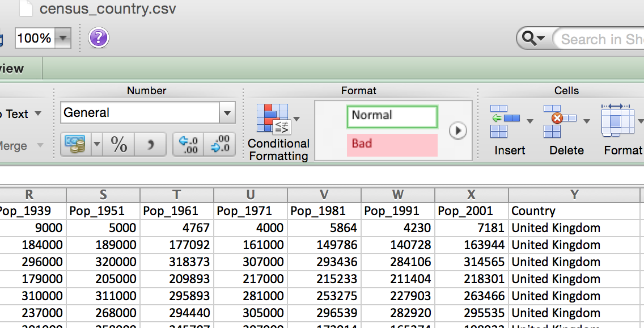Select the Pop_2001 header cell
The height and width of the screenshot is (328, 644).
[x=471, y=211]
